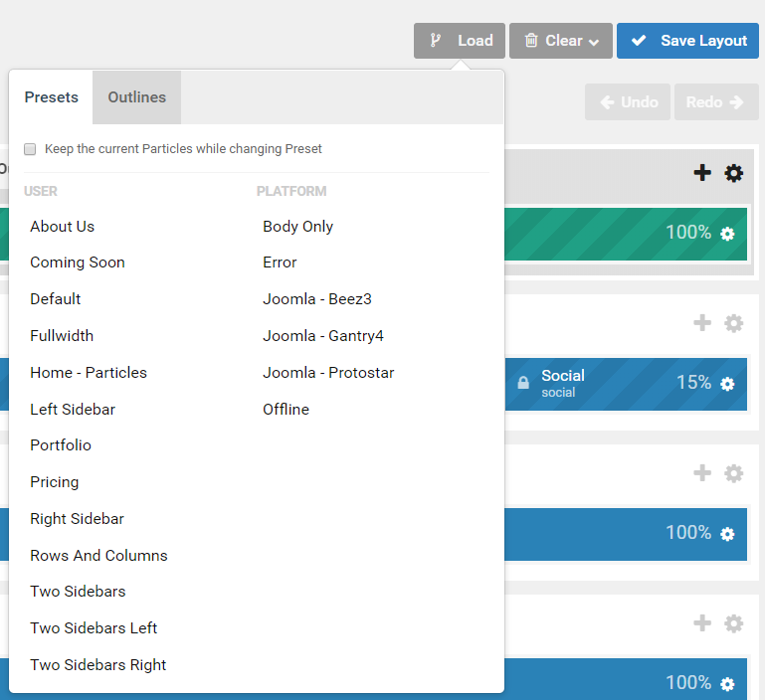Choose Joomla - Beez3 preset
Viewport: 765px width, 700px height.
pyautogui.click(x=317, y=299)
